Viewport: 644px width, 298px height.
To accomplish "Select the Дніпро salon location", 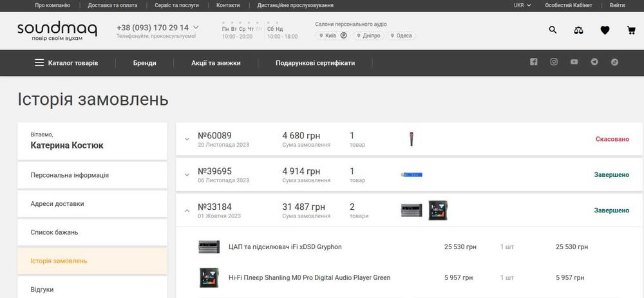I will pos(369,35).
